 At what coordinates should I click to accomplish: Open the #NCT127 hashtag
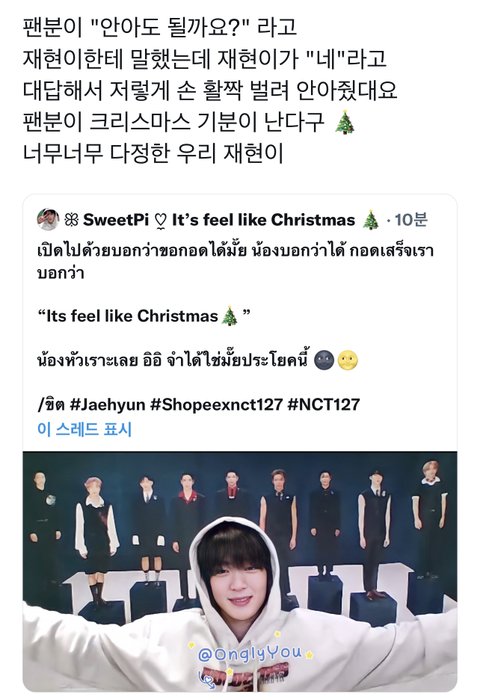pos(324,404)
